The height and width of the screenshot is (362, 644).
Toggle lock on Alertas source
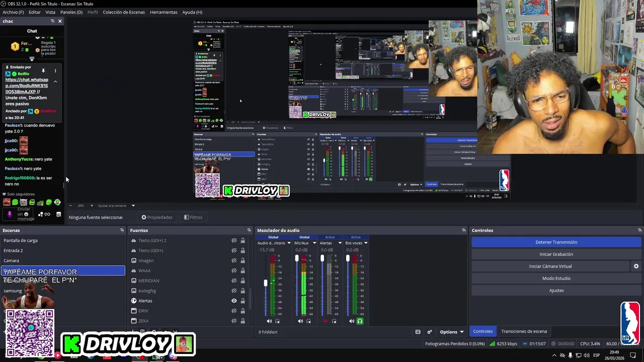click(243, 301)
